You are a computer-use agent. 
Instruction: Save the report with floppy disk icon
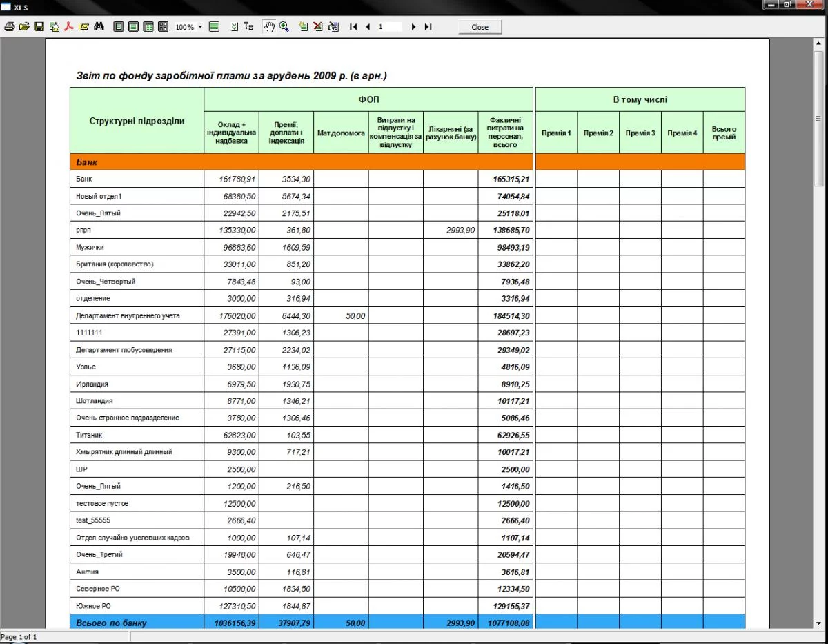(x=39, y=27)
